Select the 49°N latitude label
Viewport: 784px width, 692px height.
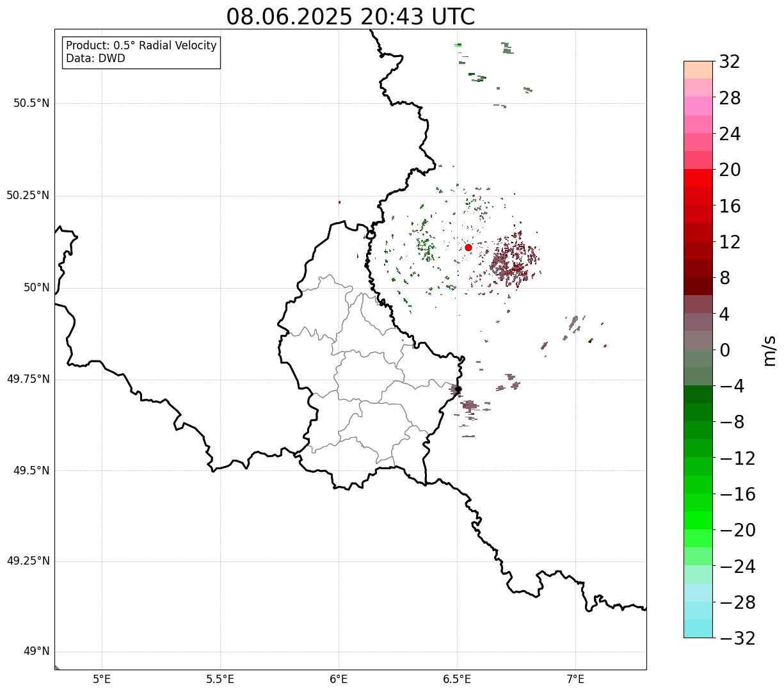(36, 652)
